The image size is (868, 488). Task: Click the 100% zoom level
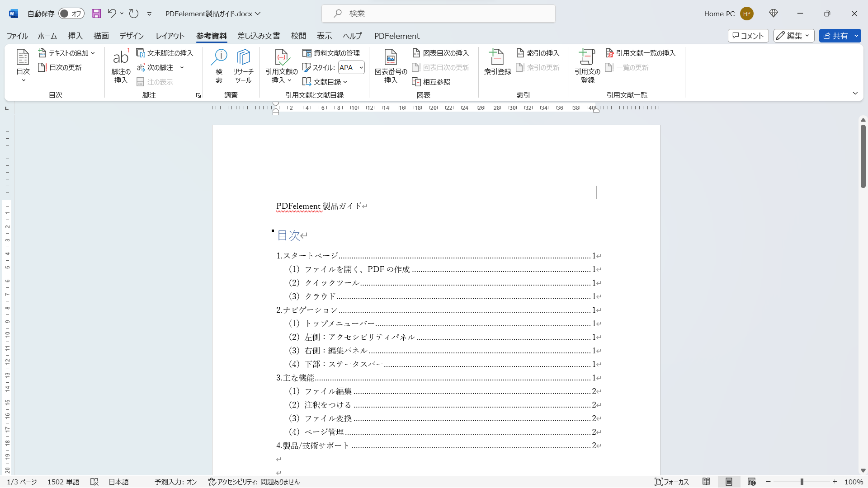[854, 482]
